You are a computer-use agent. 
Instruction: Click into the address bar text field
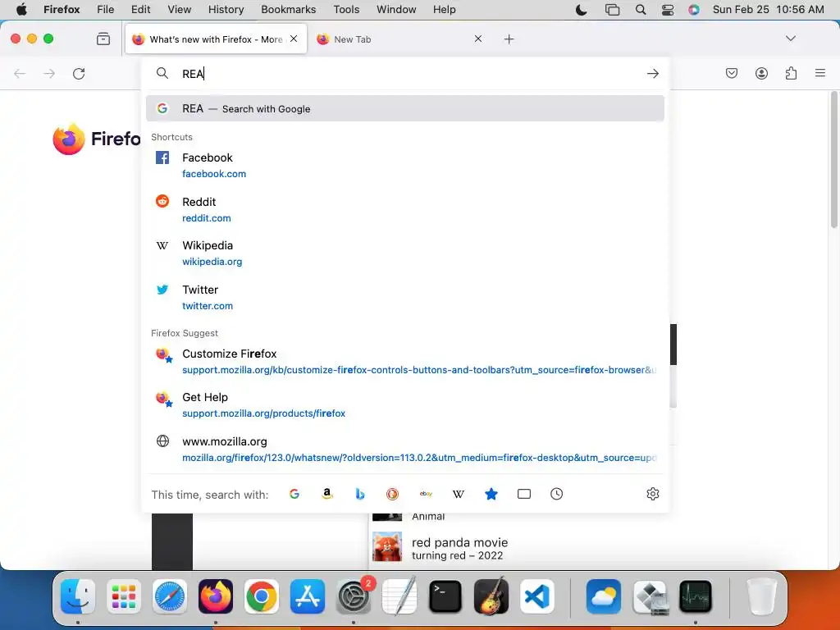tap(407, 73)
